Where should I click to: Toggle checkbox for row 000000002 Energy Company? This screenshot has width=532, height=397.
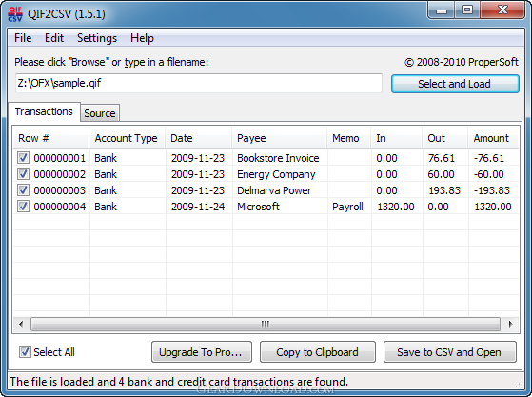[23, 174]
